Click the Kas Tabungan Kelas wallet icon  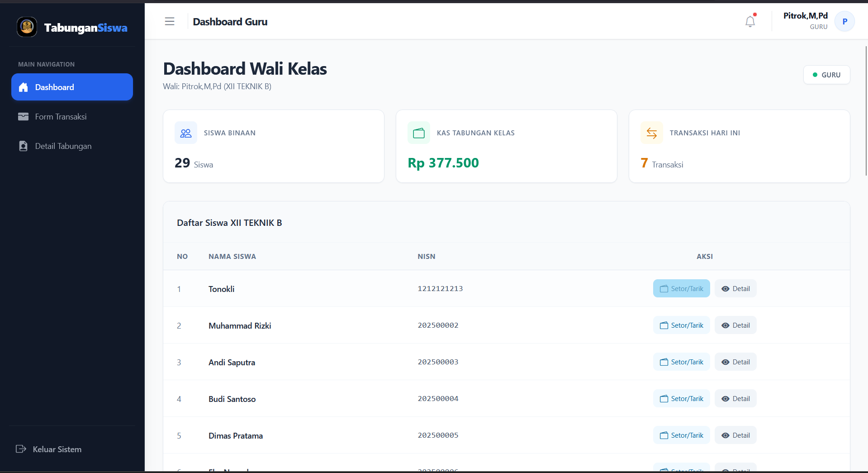(x=419, y=133)
